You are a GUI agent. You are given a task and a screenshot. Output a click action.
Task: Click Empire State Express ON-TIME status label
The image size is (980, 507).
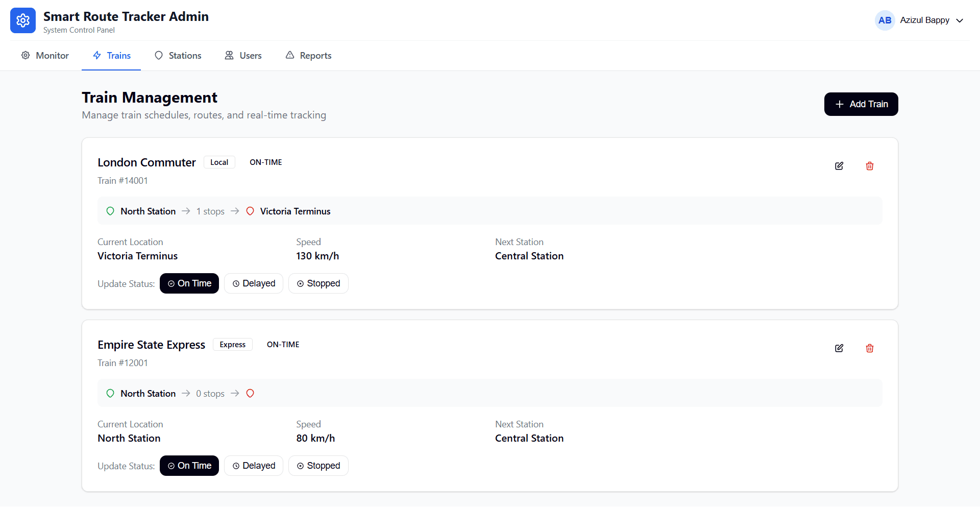click(283, 345)
